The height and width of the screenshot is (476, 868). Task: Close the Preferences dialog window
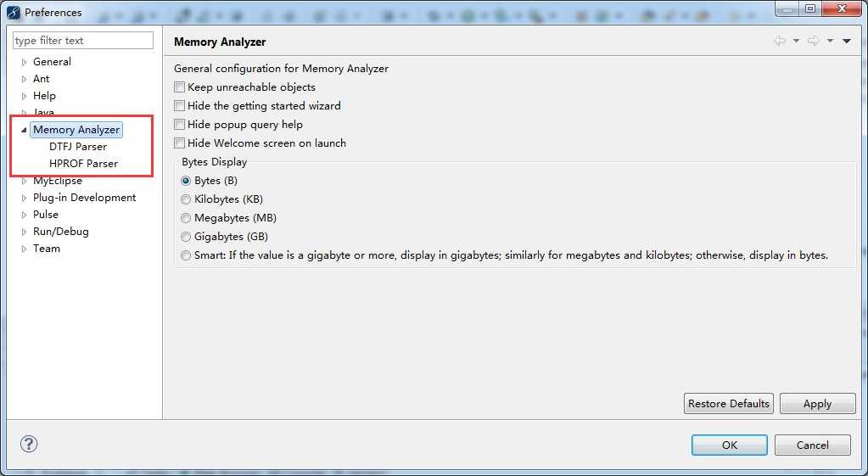tap(842, 8)
